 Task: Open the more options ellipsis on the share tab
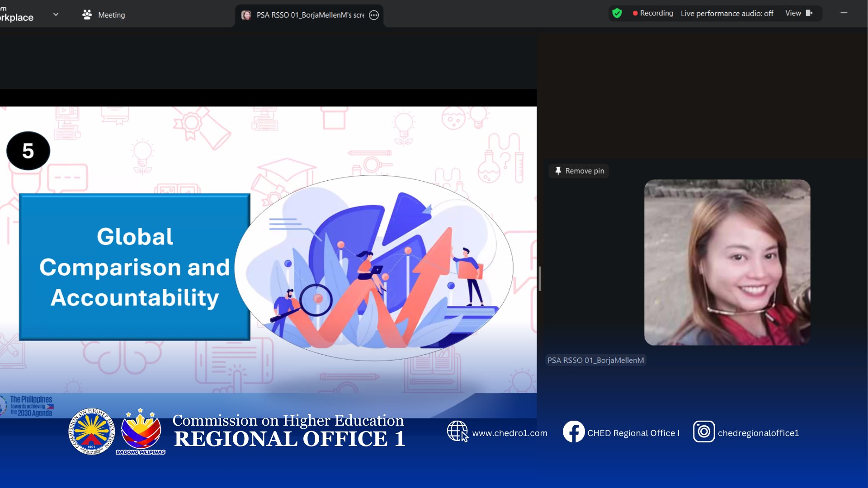coord(374,15)
